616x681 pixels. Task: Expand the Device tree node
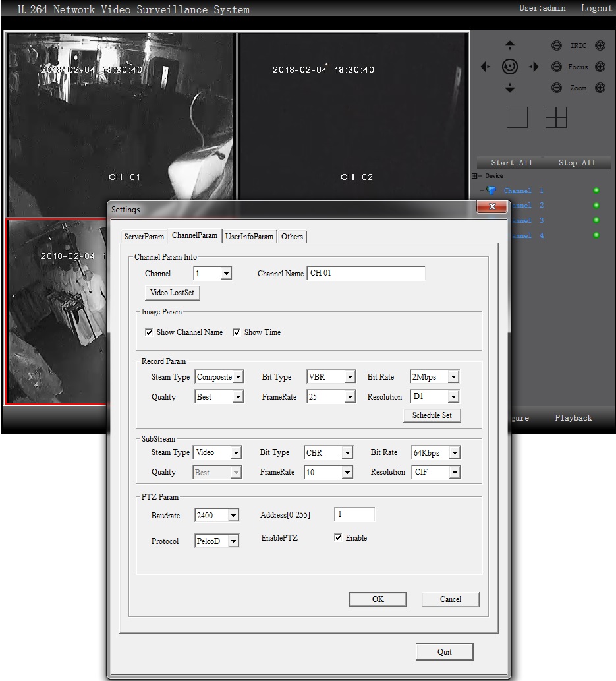475,176
